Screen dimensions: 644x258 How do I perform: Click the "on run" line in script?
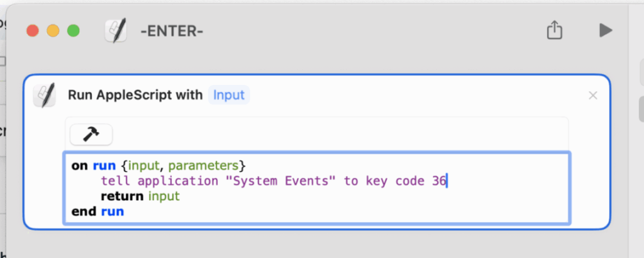point(158,165)
